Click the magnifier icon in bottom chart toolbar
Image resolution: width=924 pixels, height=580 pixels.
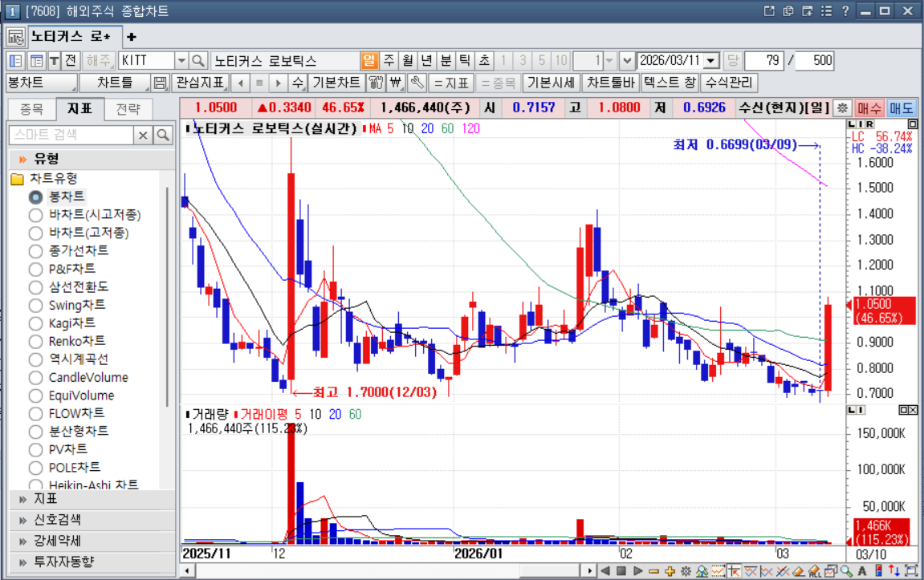point(846,571)
